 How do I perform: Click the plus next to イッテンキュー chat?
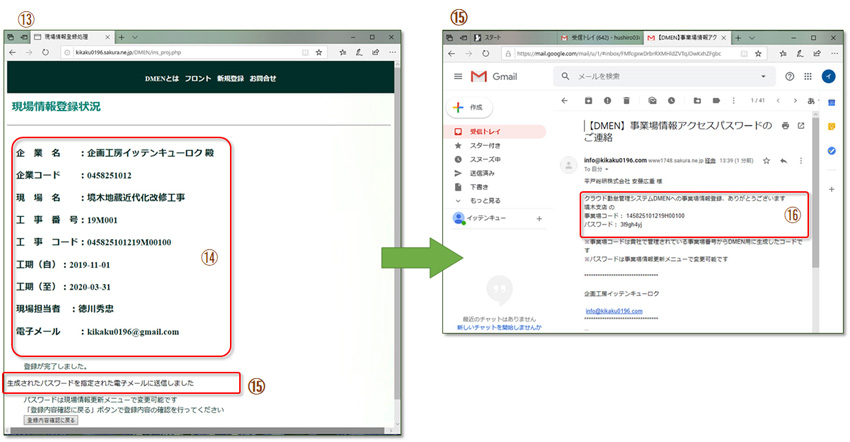tap(539, 219)
